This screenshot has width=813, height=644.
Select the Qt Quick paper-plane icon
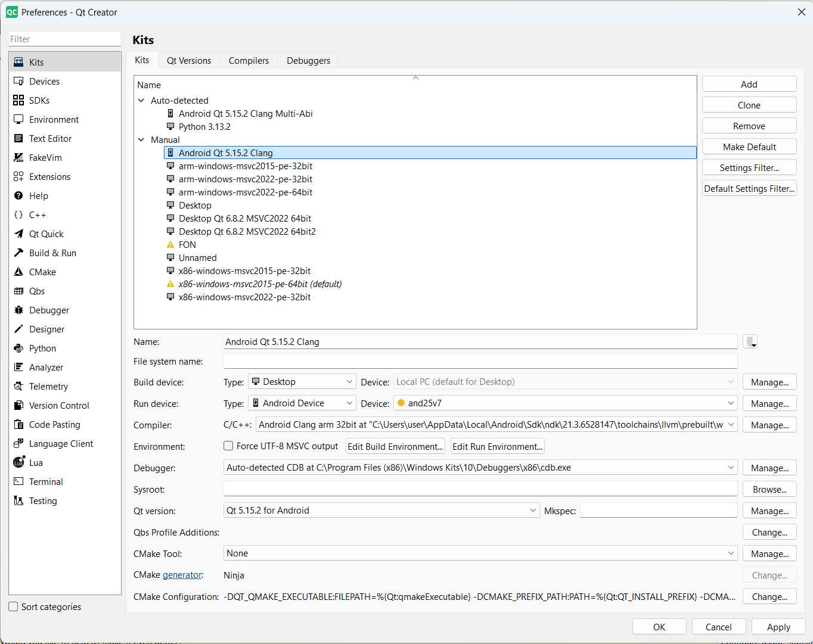[x=18, y=234]
